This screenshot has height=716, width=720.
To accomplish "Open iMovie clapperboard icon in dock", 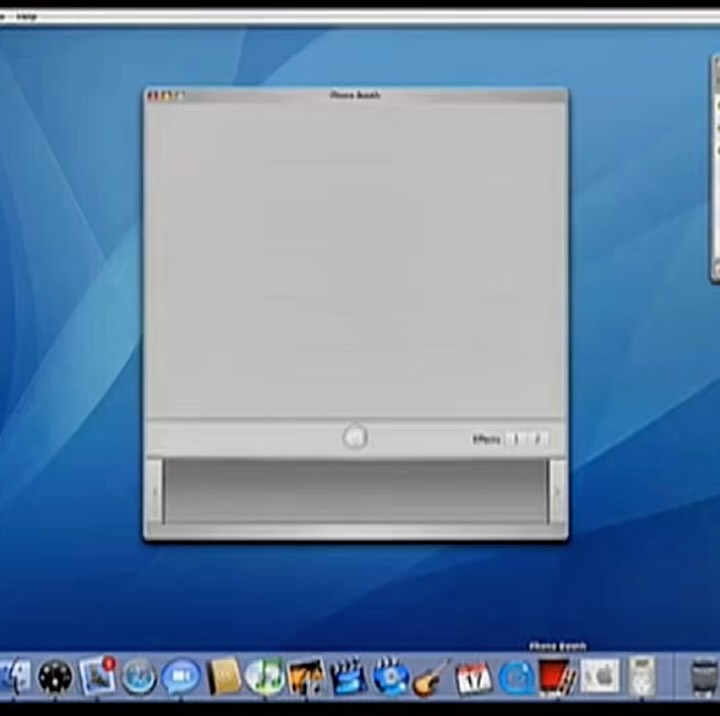I will click(x=347, y=678).
